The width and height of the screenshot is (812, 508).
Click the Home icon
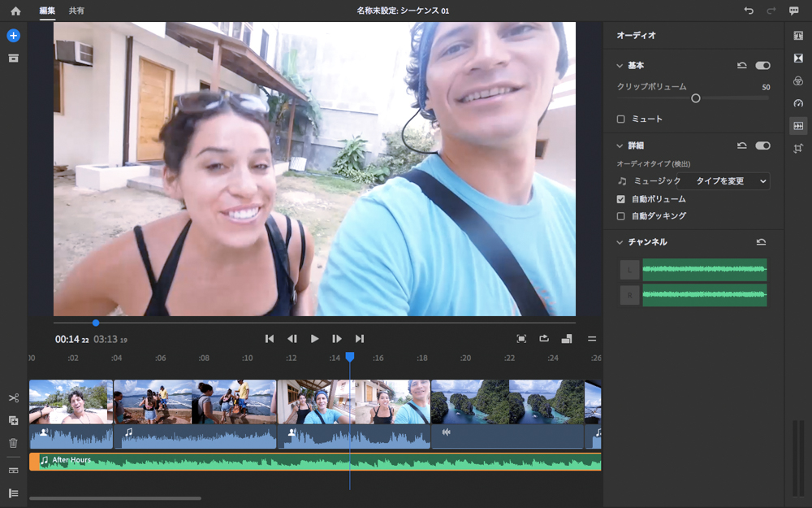(x=15, y=11)
